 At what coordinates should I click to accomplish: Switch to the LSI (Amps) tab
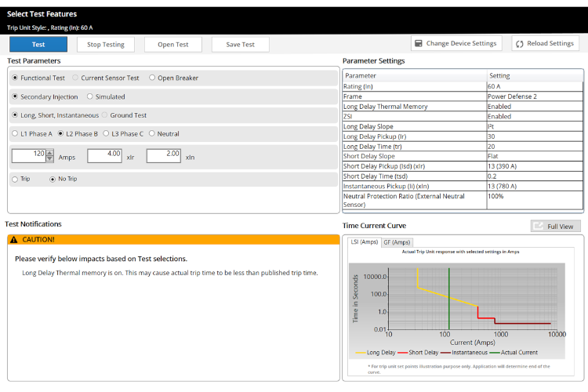click(364, 242)
